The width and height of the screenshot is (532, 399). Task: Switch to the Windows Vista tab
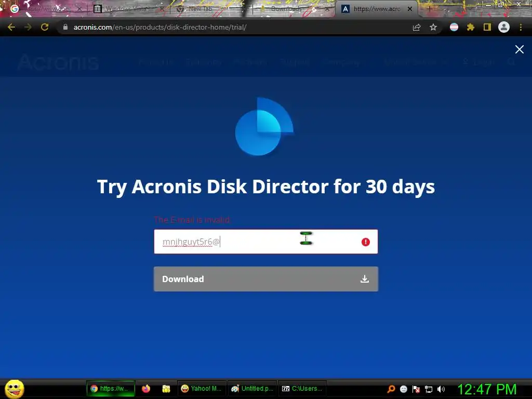(x=128, y=9)
